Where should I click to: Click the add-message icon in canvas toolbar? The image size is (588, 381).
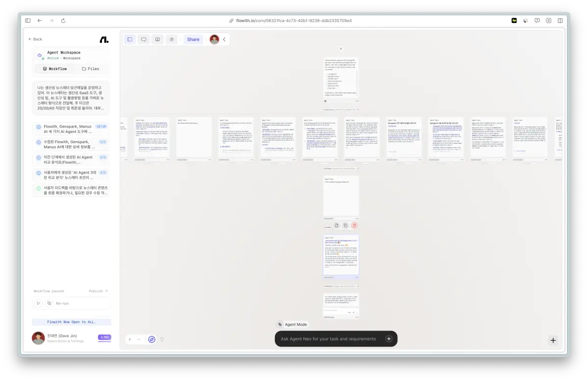coord(157,39)
